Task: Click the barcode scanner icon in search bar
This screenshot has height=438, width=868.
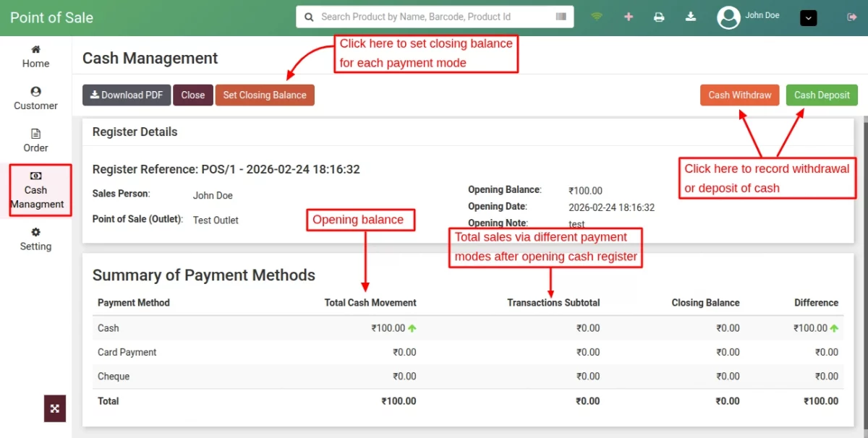Action: pos(561,17)
